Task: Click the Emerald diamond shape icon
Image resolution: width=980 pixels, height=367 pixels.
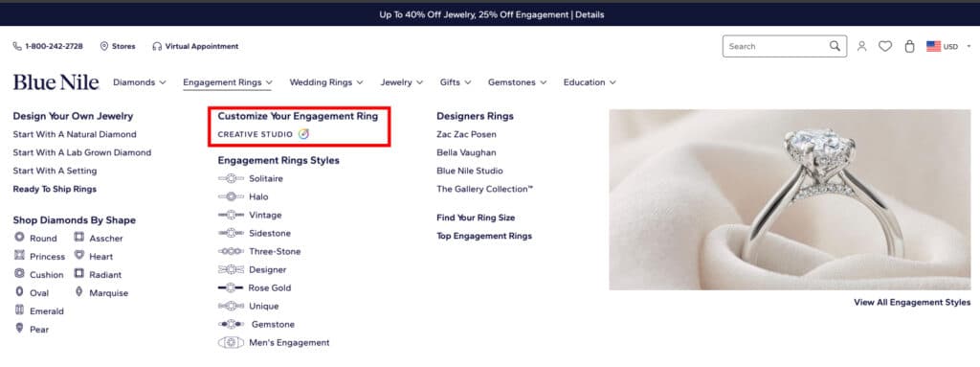Action: 19,310
